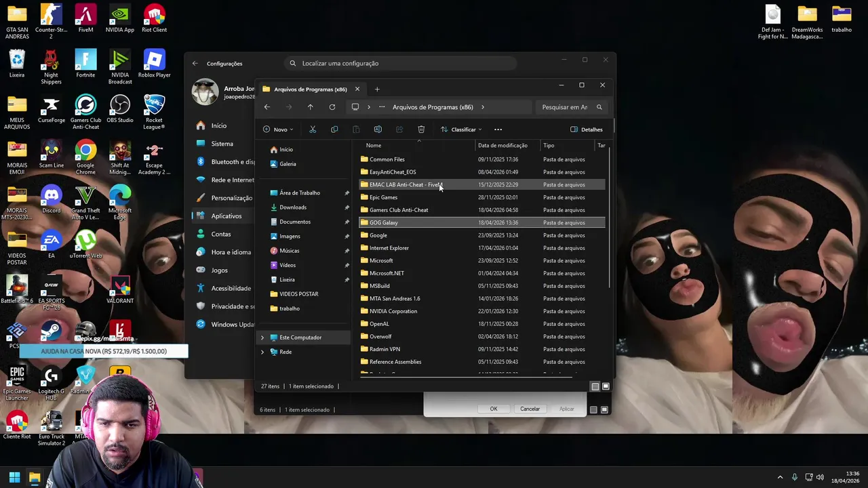Click the Windows Start button
Image resolution: width=868 pixels, height=488 pixels.
point(14,478)
